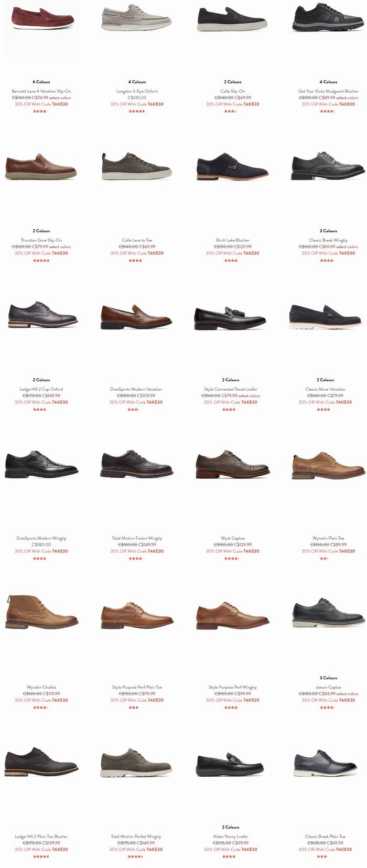Open the Classic Move Venetian link
Image resolution: width=367 pixels, height=868 pixels.
coord(325,389)
